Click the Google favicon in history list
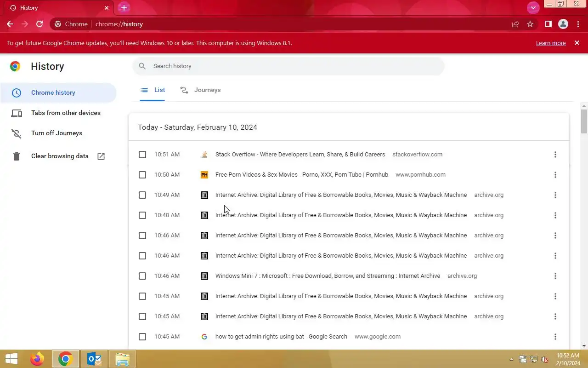The image size is (588, 368). pos(204,337)
